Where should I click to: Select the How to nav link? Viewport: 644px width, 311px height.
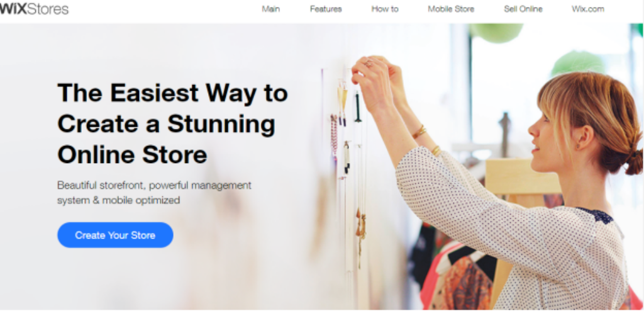385,9
